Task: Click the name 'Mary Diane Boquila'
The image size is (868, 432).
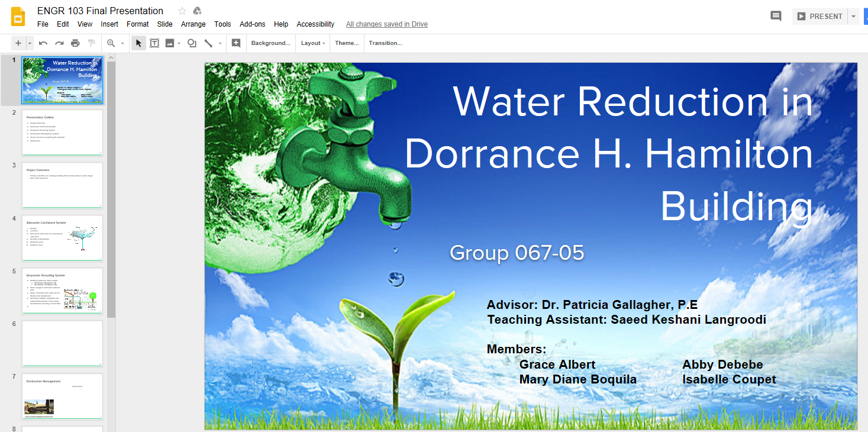Action: pyautogui.click(x=578, y=379)
